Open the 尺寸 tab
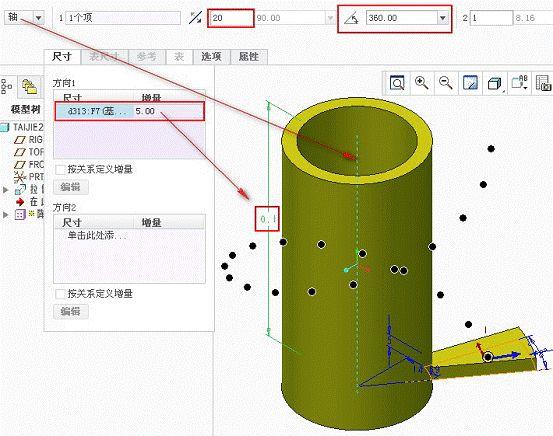Image resolution: width=553 pixels, height=436 pixels. point(62,56)
